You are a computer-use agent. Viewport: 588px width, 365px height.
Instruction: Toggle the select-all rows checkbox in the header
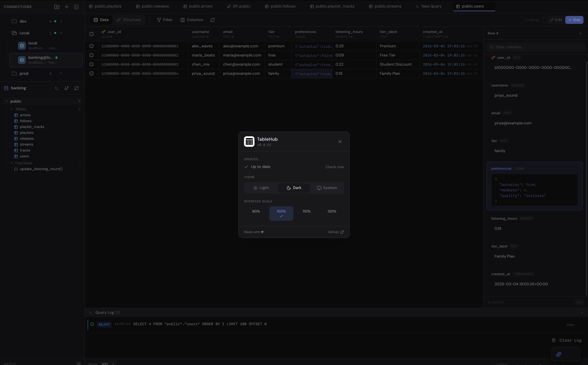click(91, 34)
